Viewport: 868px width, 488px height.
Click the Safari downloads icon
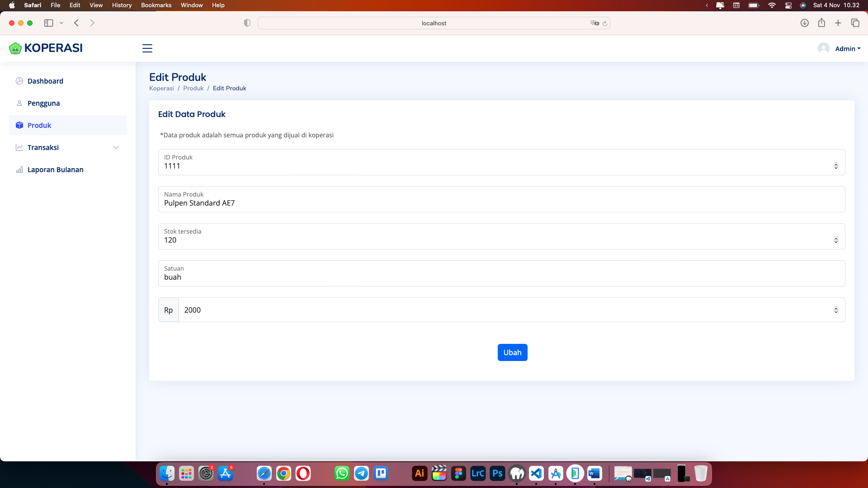pos(804,23)
